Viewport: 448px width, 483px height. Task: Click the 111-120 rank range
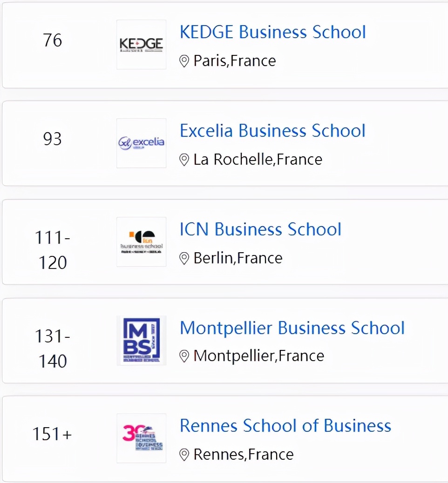[52, 250]
